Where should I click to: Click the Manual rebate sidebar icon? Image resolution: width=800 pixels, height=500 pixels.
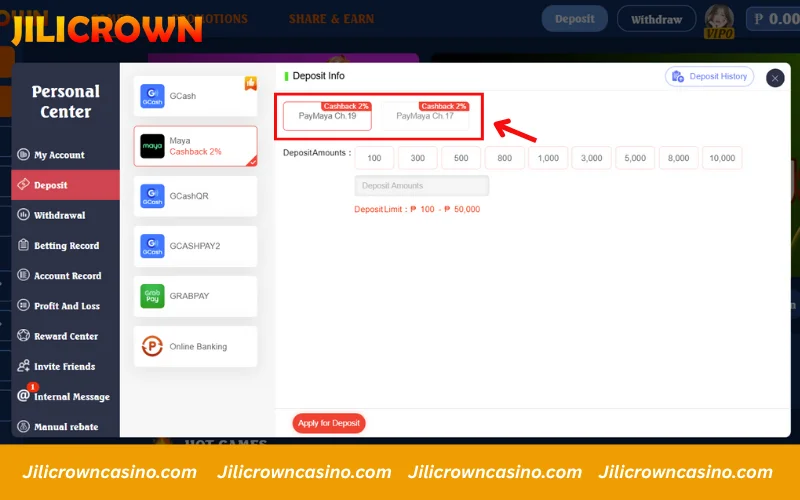pos(23,426)
